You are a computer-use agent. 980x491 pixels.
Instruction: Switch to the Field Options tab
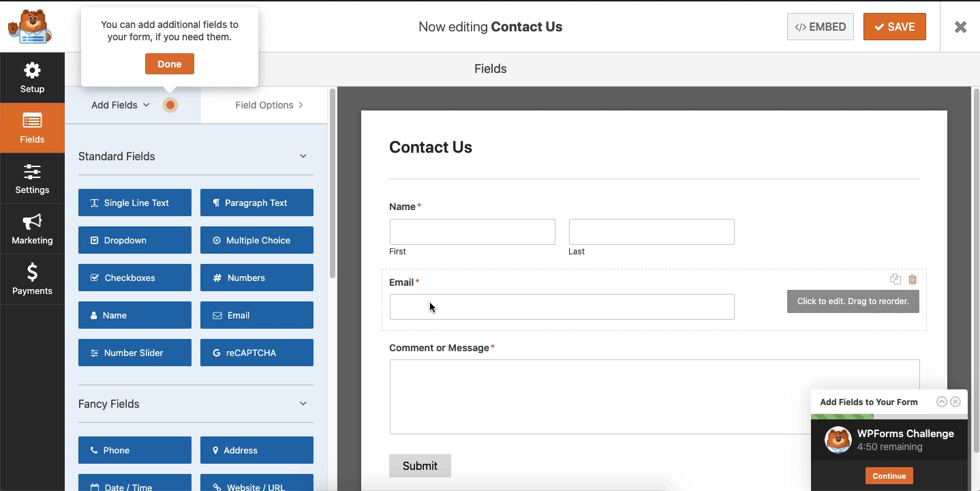pos(269,105)
